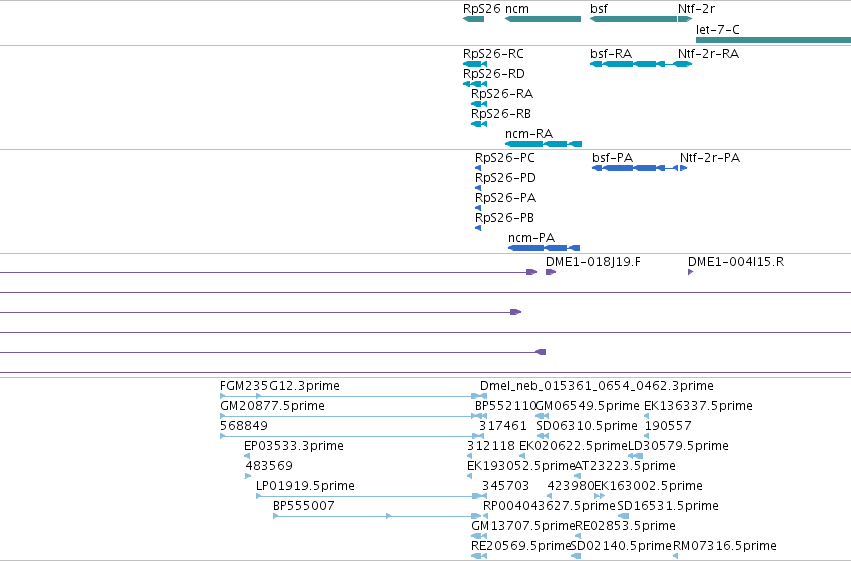Click the AT23223.5prime EST label
The image size is (851, 561).
625,466
